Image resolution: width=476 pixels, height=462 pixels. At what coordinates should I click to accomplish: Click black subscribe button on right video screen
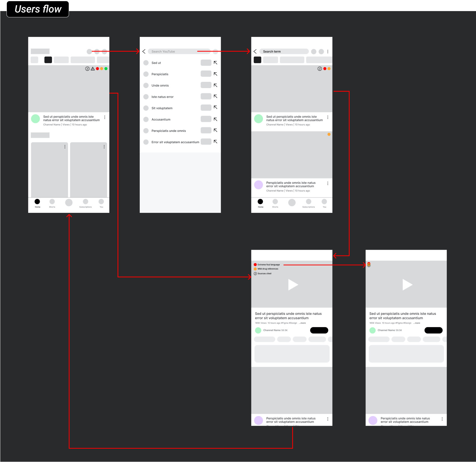tap(433, 330)
